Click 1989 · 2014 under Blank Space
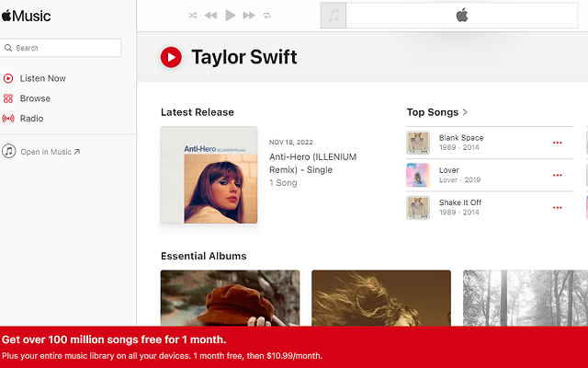The width and height of the screenshot is (588, 368). [459, 147]
